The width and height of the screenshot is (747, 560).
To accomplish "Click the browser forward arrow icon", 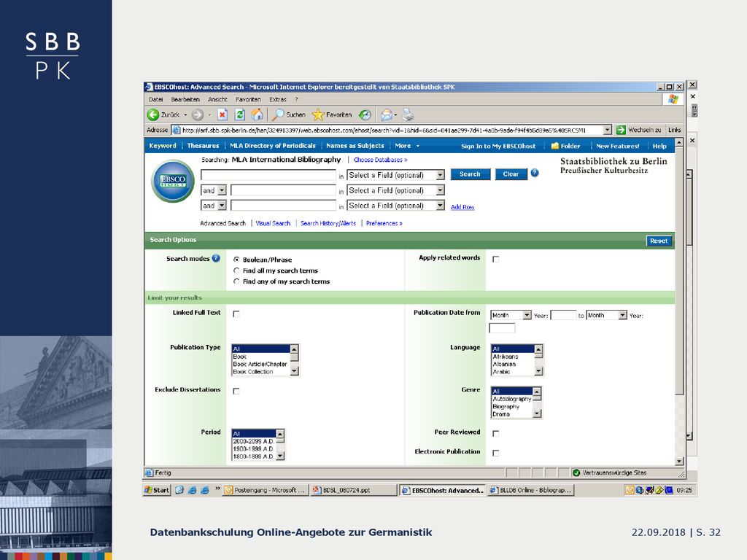I will (198, 114).
